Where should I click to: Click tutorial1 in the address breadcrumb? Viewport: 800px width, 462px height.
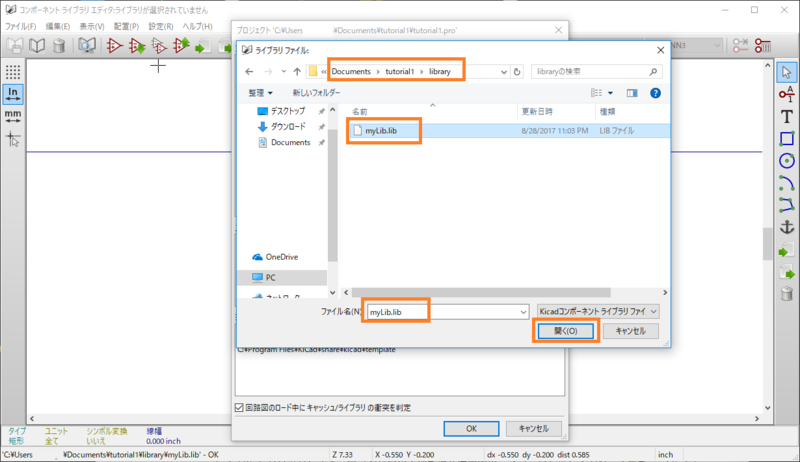click(399, 71)
